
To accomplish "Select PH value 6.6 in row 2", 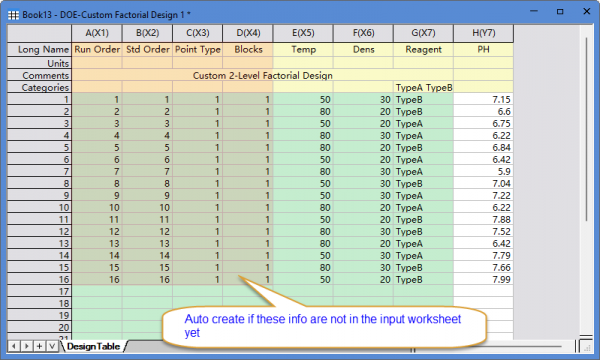I will coord(483,111).
